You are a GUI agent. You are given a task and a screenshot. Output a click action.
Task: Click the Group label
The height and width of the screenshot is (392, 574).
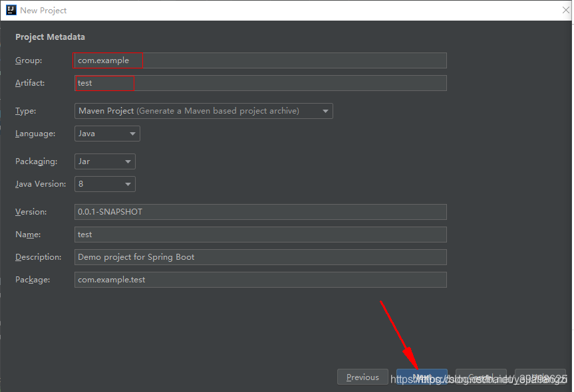pyautogui.click(x=29, y=60)
